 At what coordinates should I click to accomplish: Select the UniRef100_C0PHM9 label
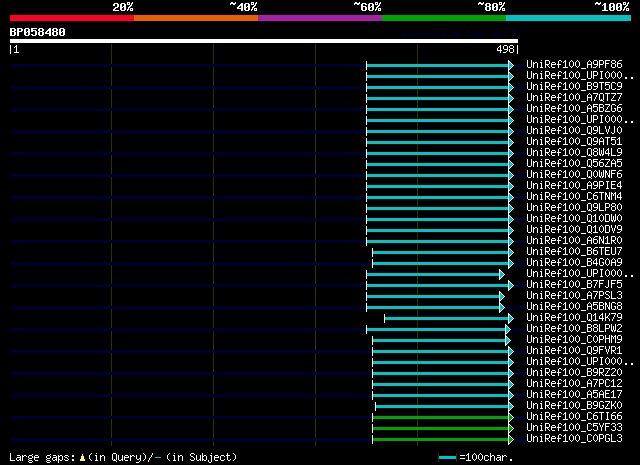click(574, 340)
